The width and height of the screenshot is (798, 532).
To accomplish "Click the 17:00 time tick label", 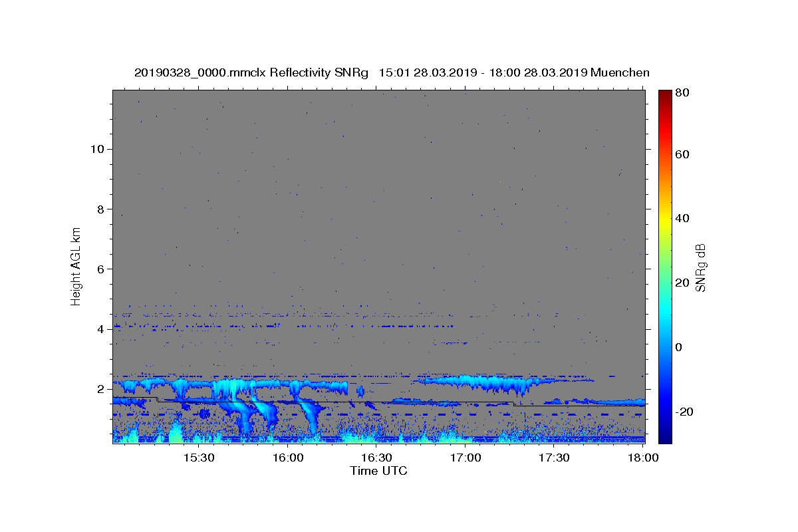I will click(x=465, y=458).
